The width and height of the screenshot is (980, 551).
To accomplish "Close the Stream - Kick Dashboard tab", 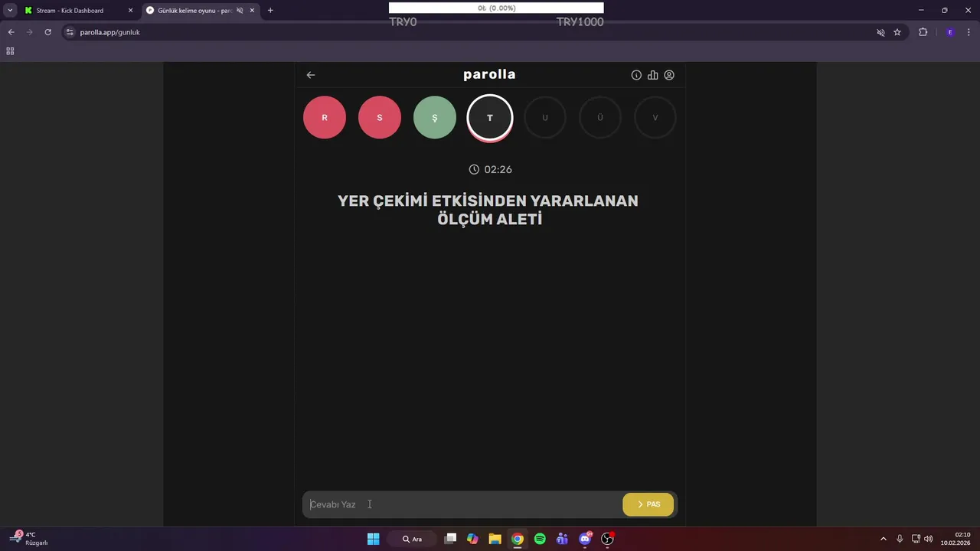I will pyautogui.click(x=130, y=11).
